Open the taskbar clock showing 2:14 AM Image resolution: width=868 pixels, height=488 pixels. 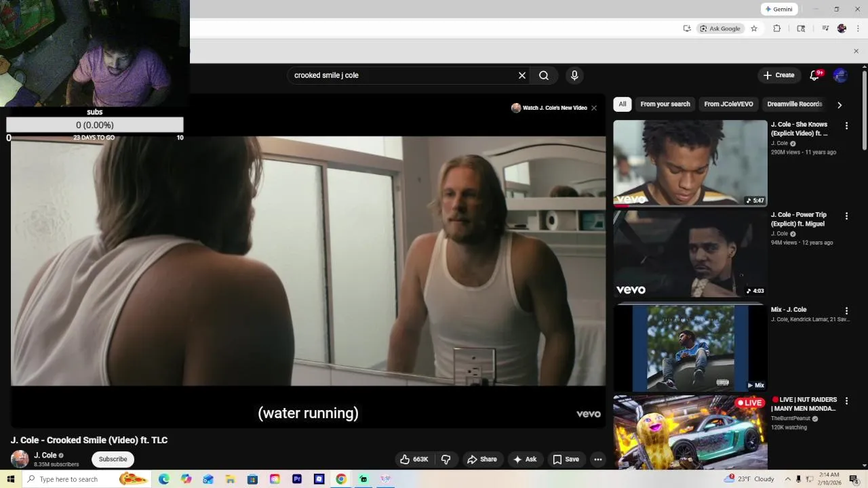tap(829, 479)
